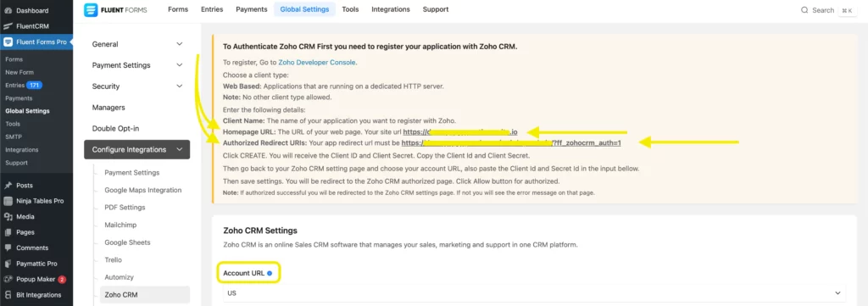Click the search magnifier icon
Viewport: 868px width, 306px height.
[805, 10]
